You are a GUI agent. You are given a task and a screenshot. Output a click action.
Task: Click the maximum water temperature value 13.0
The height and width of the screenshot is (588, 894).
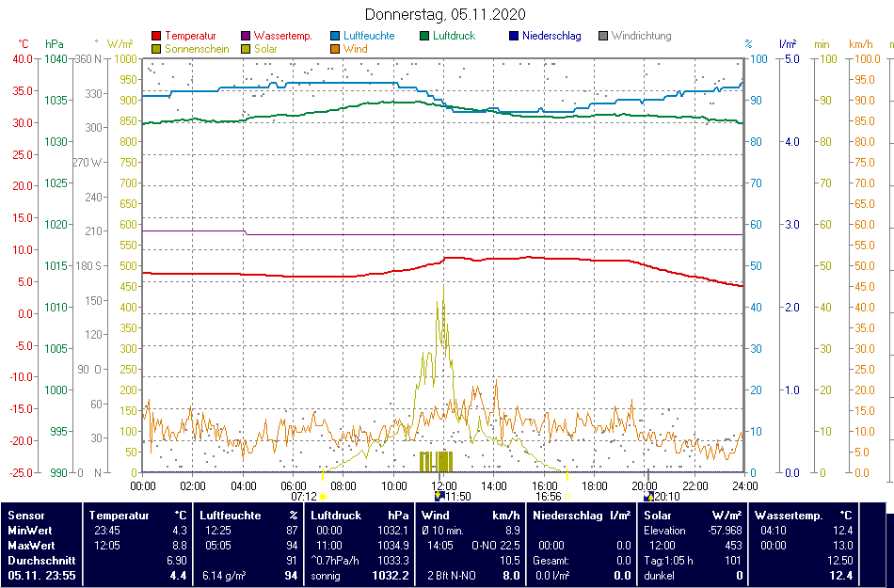click(x=842, y=546)
